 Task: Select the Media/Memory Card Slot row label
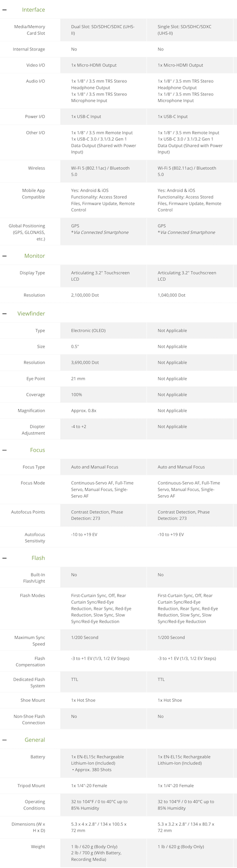click(29, 30)
